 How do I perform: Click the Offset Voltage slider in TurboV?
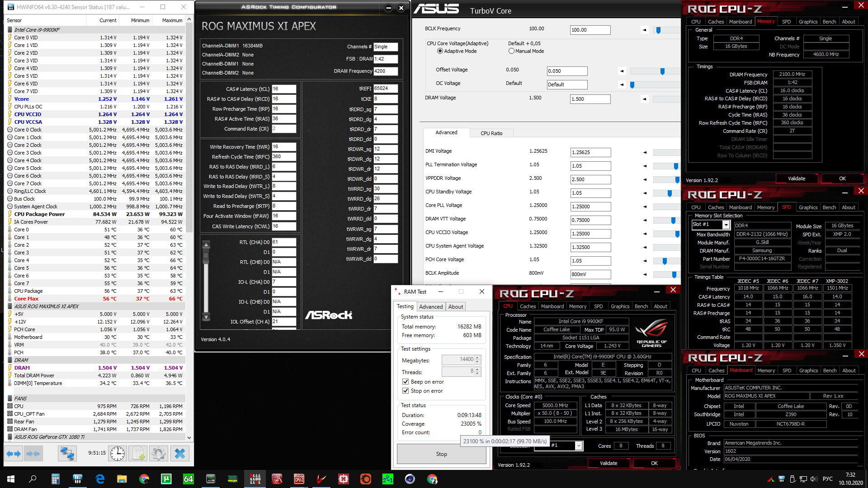(x=662, y=71)
